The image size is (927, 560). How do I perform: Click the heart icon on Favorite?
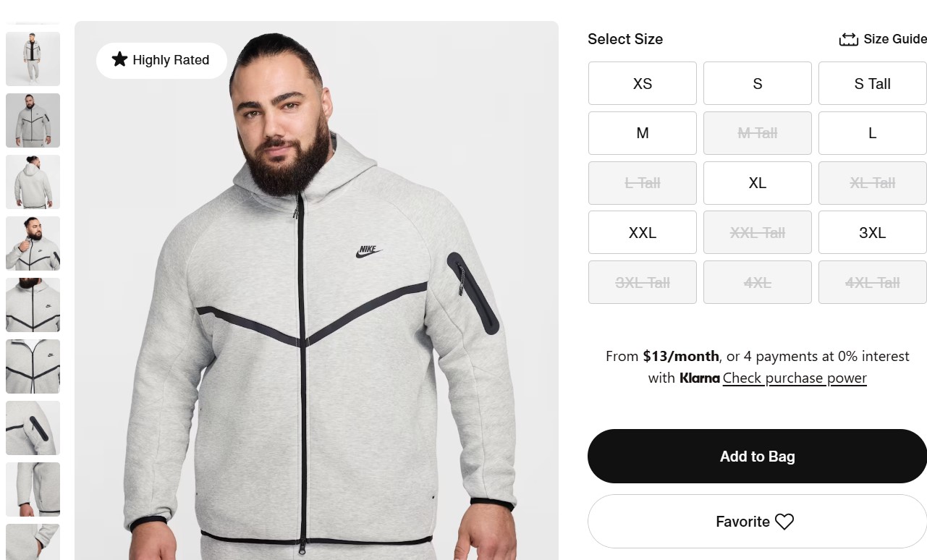coord(784,522)
